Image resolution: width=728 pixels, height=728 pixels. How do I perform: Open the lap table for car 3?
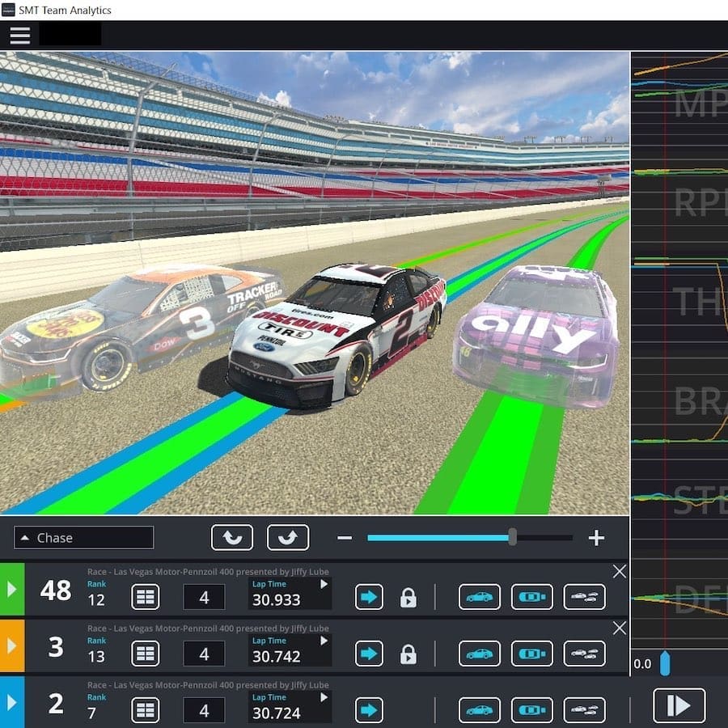(146, 654)
